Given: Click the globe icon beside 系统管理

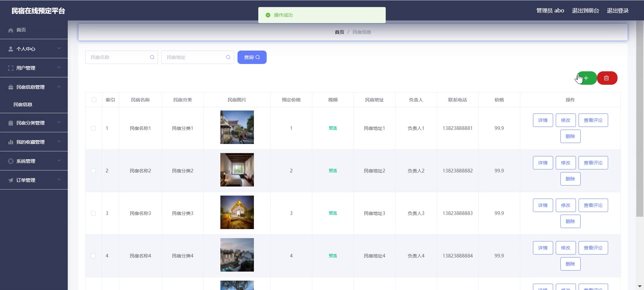Looking at the screenshot, I should click(11, 161).
